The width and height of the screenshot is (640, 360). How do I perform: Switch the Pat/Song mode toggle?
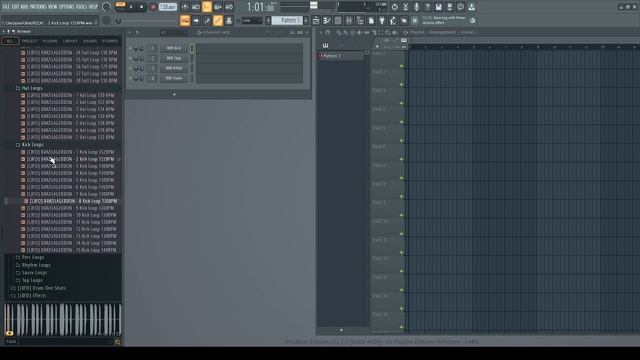120,5
